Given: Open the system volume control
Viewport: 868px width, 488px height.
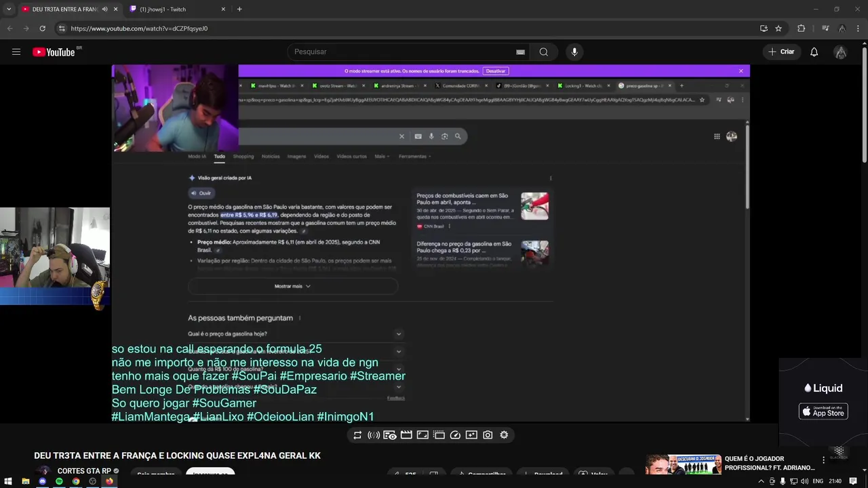Looking at the screenshot, I should [x=804, y=481].
